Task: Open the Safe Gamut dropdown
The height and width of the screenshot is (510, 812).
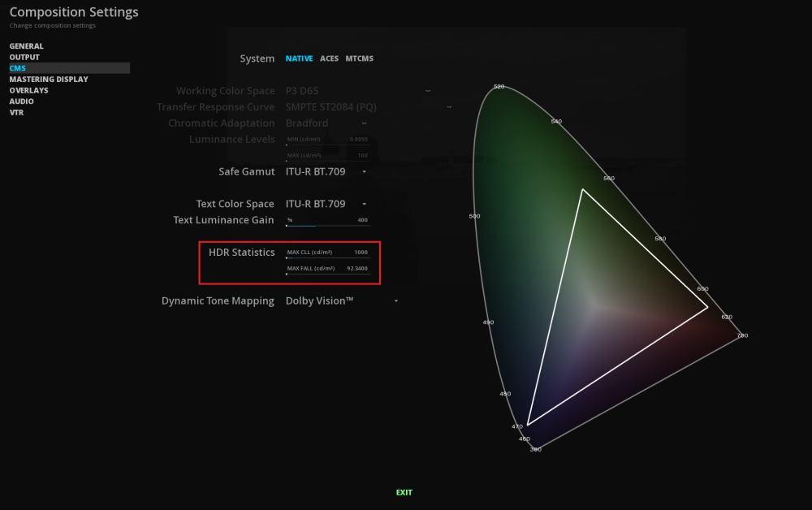Action: click(326, 171)
